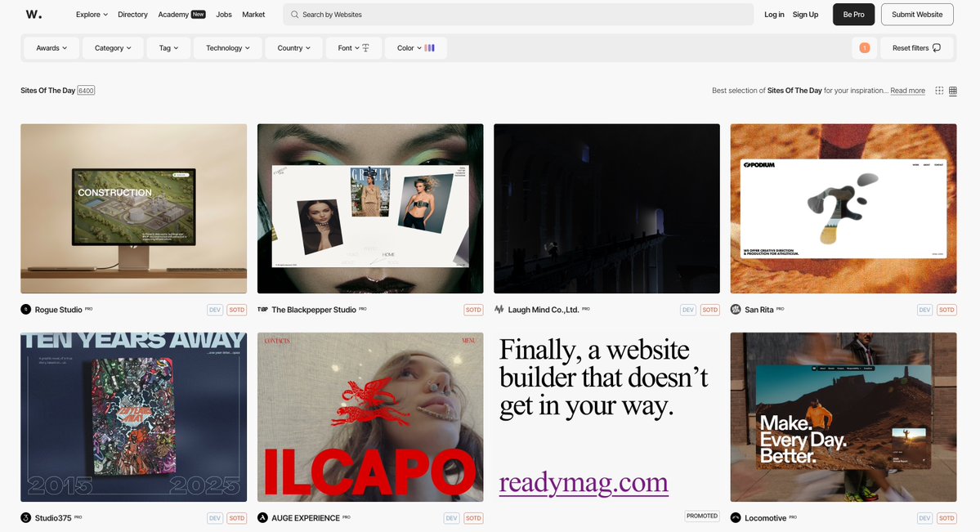Switch to the small grid view icon
Viewport: 980px width, 532px height.
point(939,91)
